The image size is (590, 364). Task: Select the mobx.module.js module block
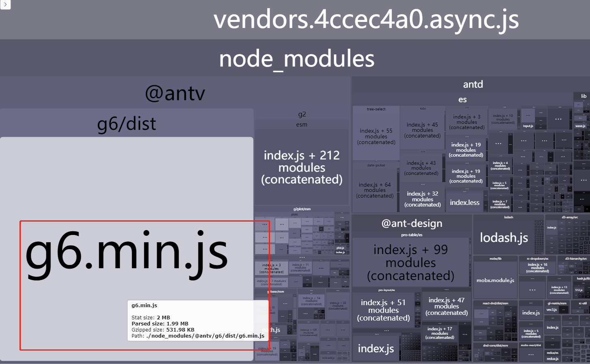pos(495,280)
